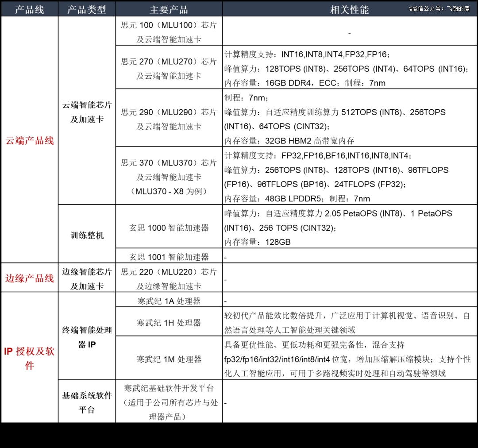
Task: Select the IP 授权及软件 cell
Action: 30,357
